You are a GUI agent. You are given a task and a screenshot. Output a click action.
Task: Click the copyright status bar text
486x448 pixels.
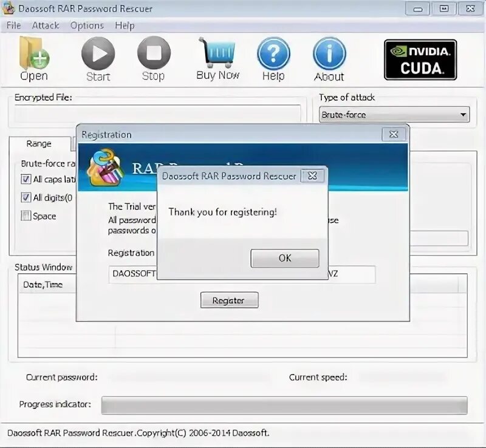click(x=139, y=433)
